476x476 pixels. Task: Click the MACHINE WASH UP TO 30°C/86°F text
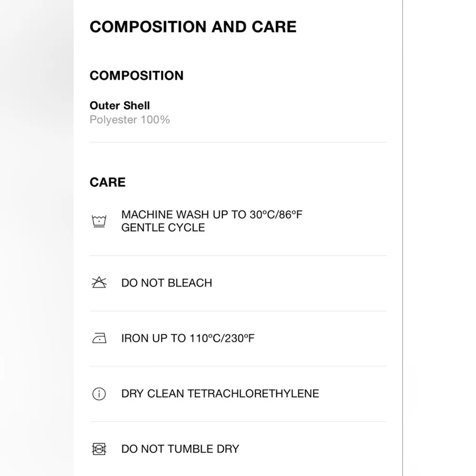click(x=212, y=215)
